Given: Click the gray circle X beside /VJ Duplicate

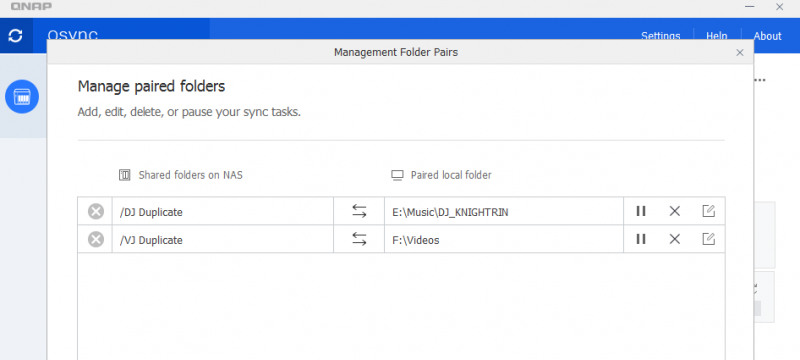Looking at the screenshot, I should point(95,239).
